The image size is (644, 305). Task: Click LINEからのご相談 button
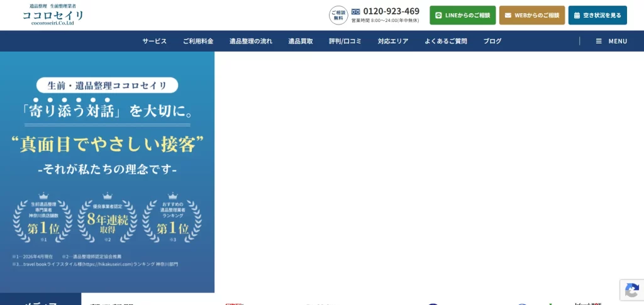(463, 15)
